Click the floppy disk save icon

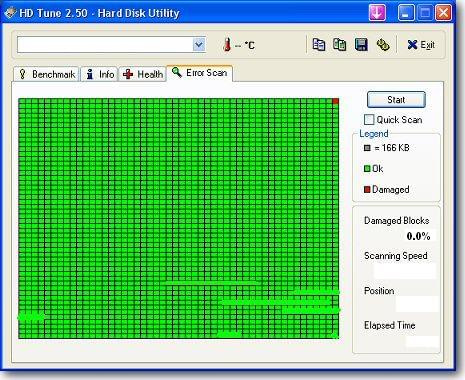point(361,45)
